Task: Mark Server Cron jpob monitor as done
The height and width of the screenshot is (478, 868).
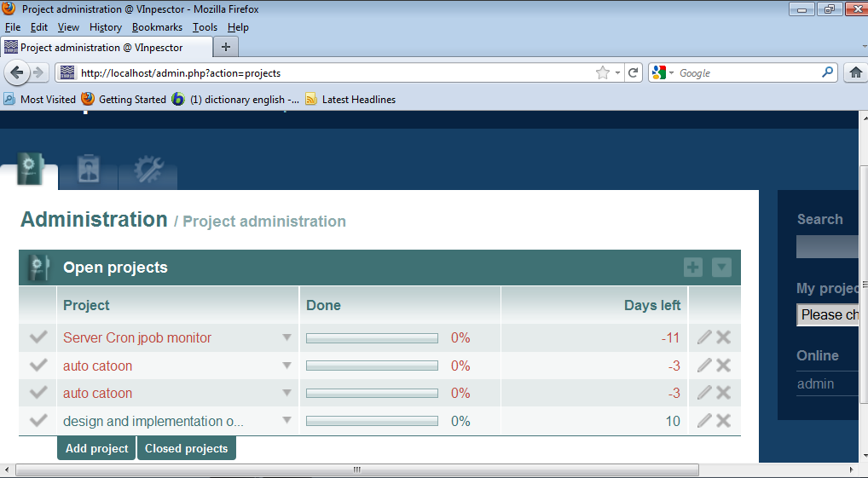Action: pos(38,337)
